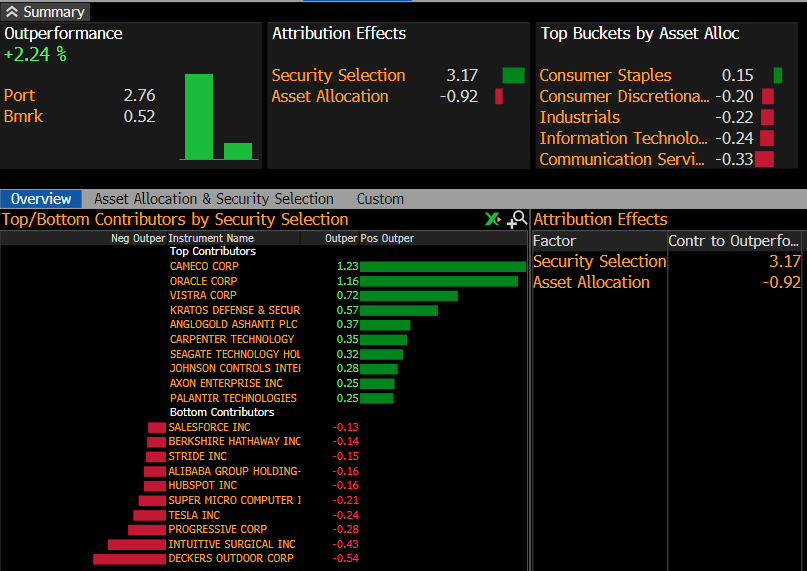Select the Custom tab
The image size is (807, 571).
point(380,199)
